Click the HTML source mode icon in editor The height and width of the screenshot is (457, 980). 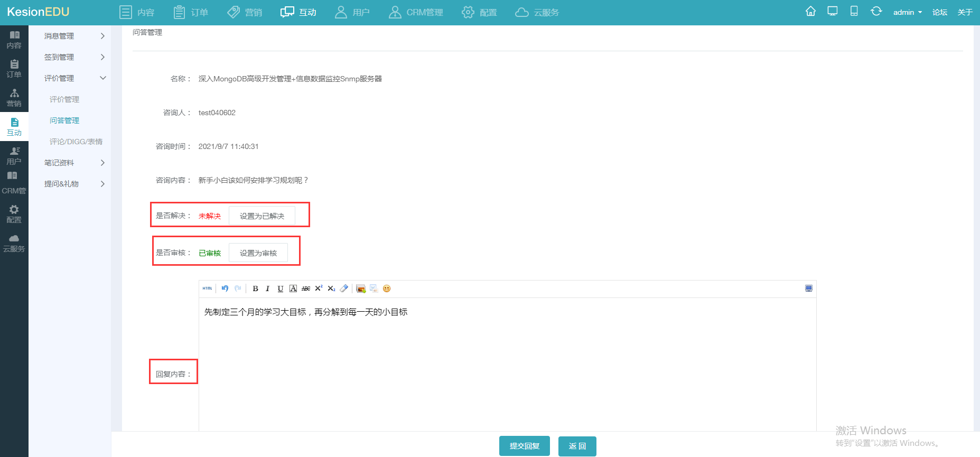coord(207,288)
